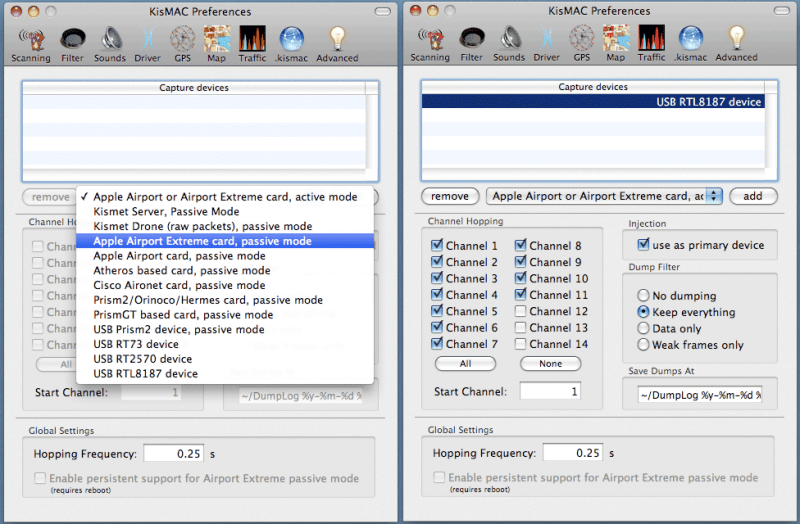The height and width of the screenshot is (524, 800).
Task: Choose USB RT73 device
Action: point(225,344)
